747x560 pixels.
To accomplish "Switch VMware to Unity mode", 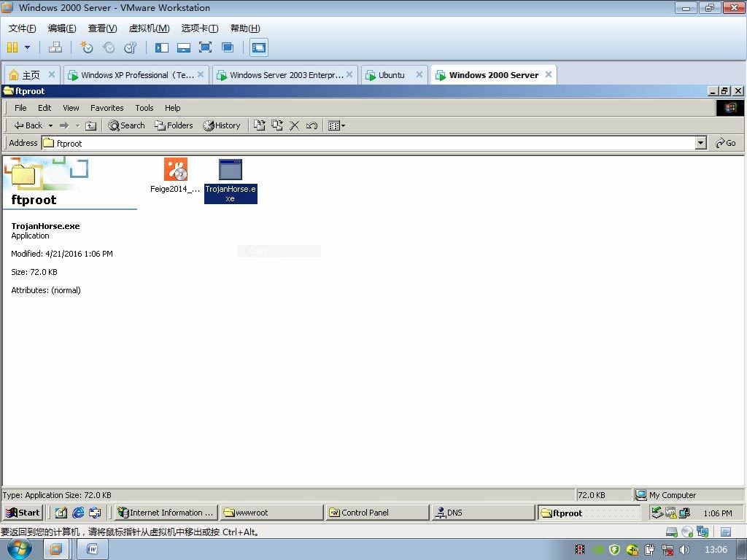I will pos(228,47).
